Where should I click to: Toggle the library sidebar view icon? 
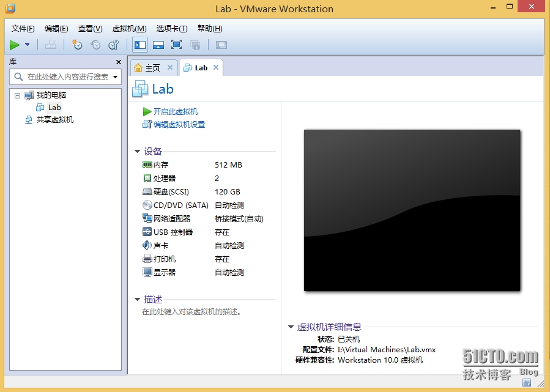click(x=140, y=45)
